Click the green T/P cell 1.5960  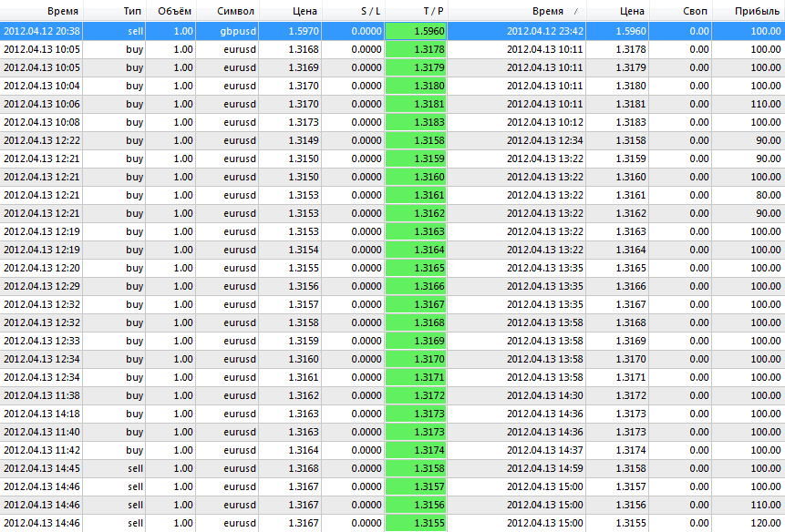pyautogui.click(x=416, y=31)
